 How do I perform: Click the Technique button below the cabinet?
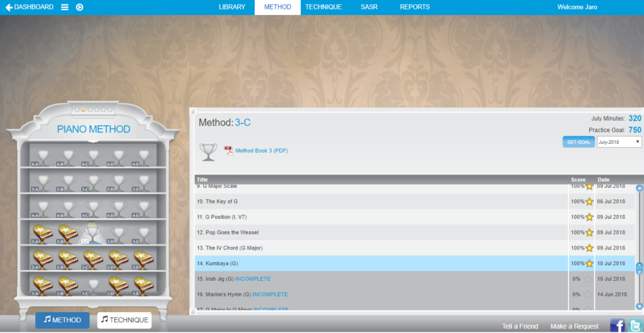coord(125,320)
